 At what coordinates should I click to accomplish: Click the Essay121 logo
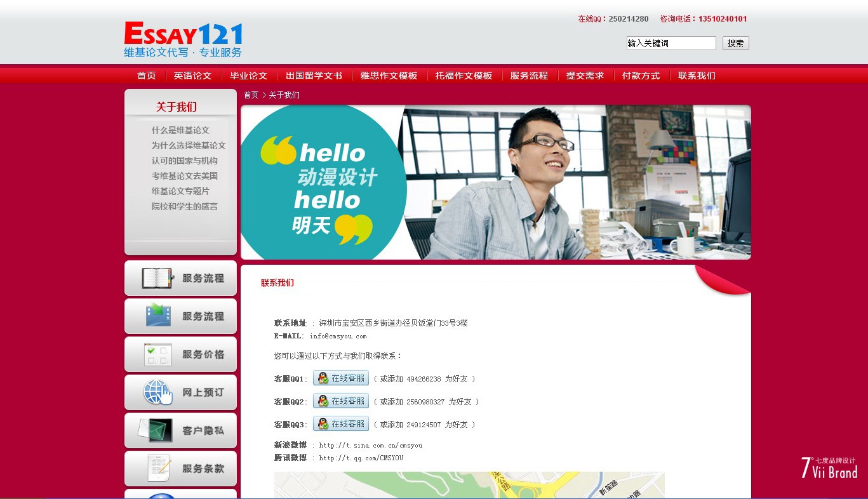coord(183,39)
